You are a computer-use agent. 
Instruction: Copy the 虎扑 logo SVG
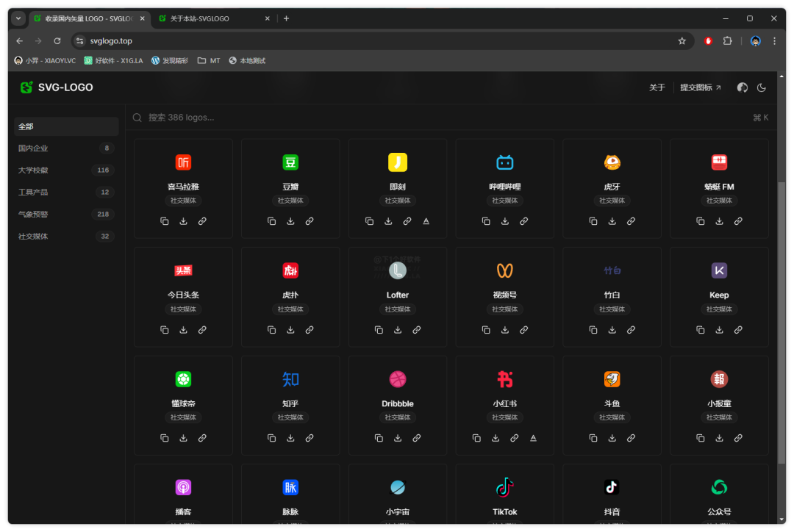tap(272, 330)
